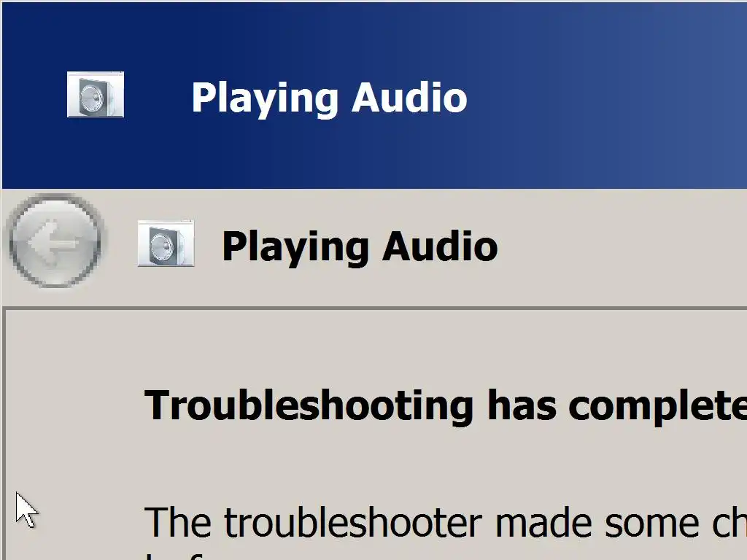Select the white Playing Audio window title
The height and width of the screenshot is (560, 747).
tap(329, 98)
